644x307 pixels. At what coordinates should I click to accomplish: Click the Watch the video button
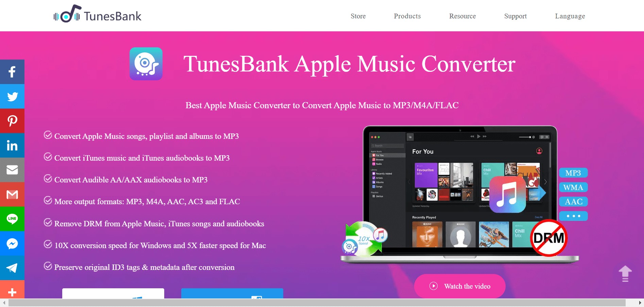[x=460, y=286]
